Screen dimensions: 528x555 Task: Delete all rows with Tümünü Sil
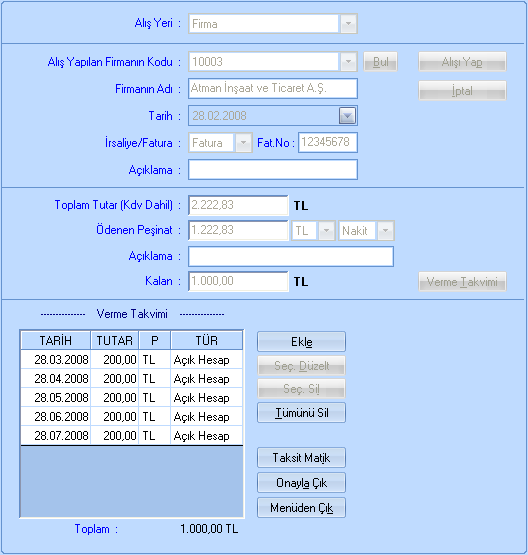tap(301, 413)
